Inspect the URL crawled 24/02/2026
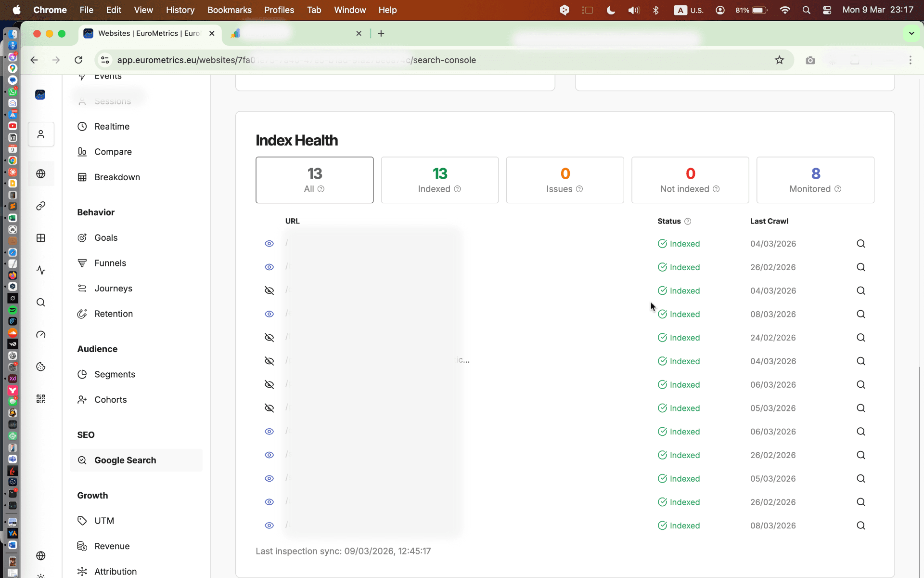This screenshot has width=924, height=578. click(860, 338)
